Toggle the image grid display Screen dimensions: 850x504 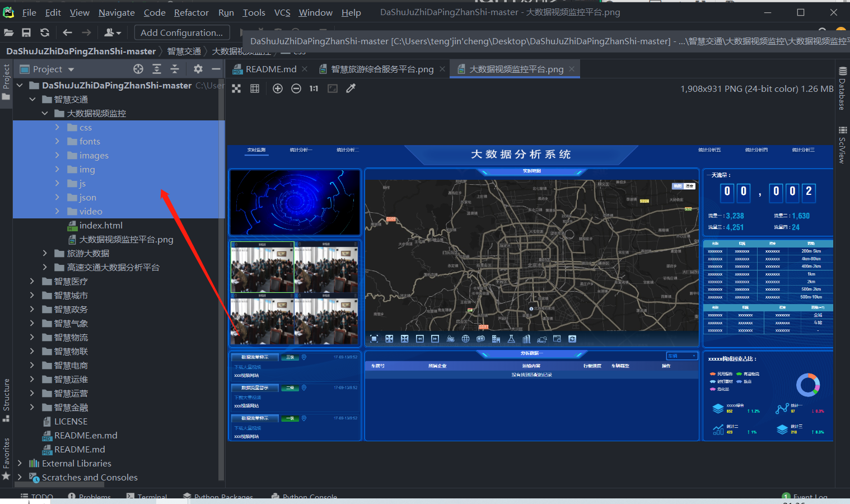tap(255, 88)
